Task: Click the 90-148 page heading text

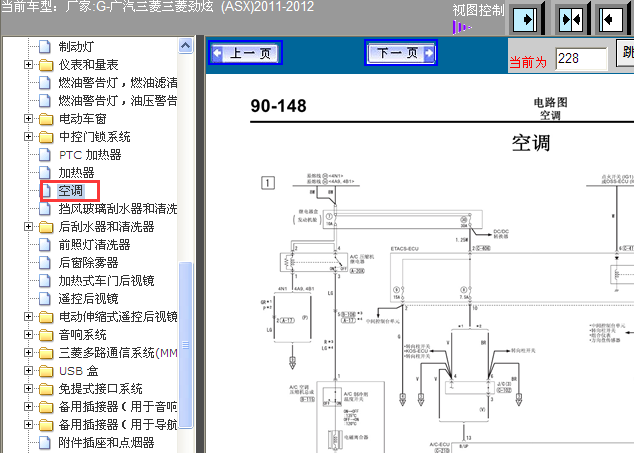Action: pos(279,106)
